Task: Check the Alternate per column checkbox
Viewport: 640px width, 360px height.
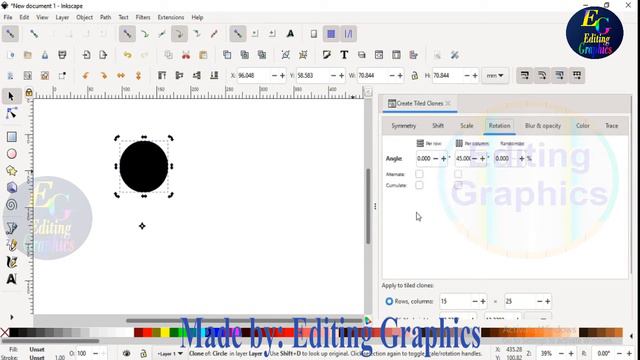Action: (x=458, y=174)
